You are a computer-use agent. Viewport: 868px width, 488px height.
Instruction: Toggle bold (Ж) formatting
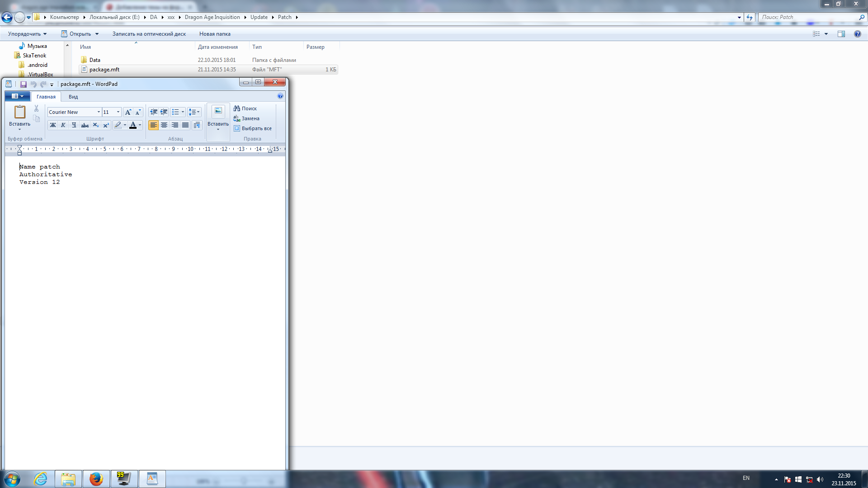pyautogui.click(x=53, y=125)
